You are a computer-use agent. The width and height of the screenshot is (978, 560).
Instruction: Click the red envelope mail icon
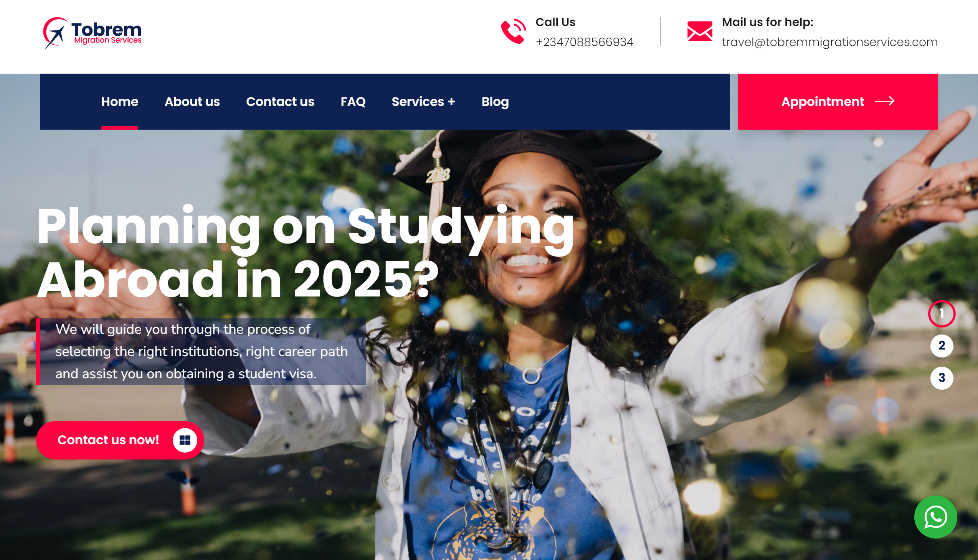tap(699, 31)
